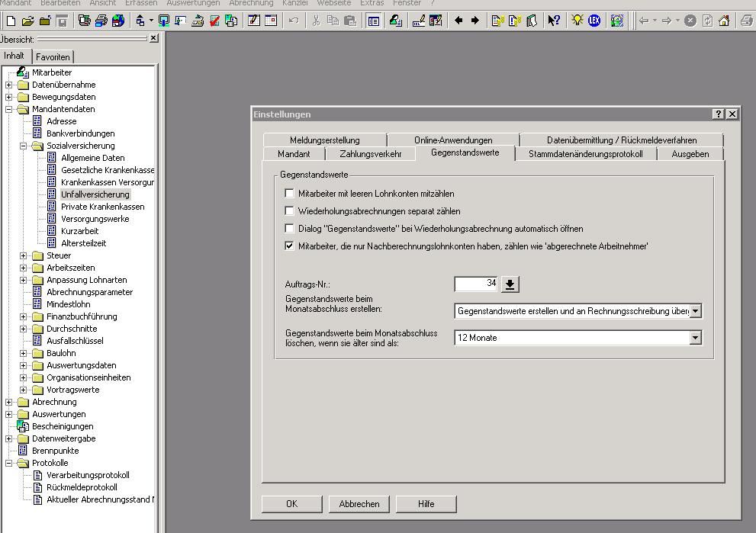
Task: Open the Favoriten tab in overview
Action: 53,57
